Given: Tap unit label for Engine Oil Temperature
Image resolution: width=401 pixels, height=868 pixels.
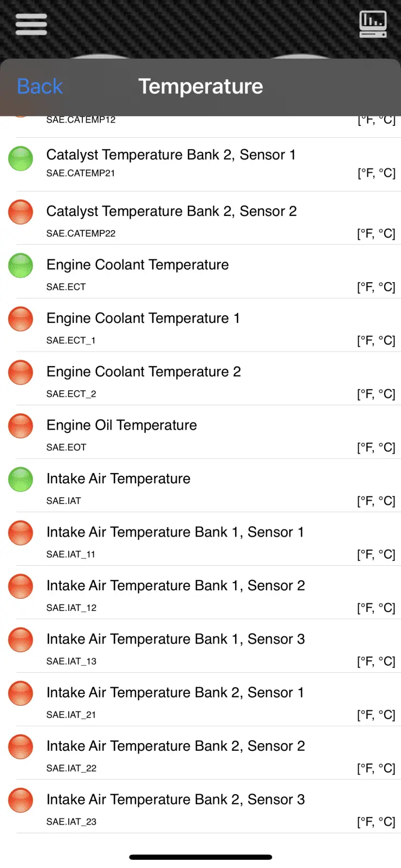Looking at the screenshot, I should pos(376,448).
